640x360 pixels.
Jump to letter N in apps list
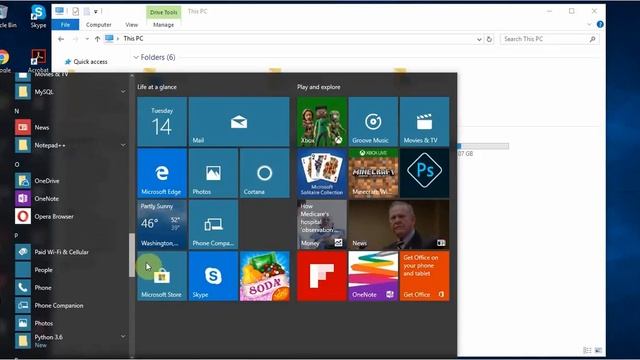pyautogui.click(x=17, y=111)
